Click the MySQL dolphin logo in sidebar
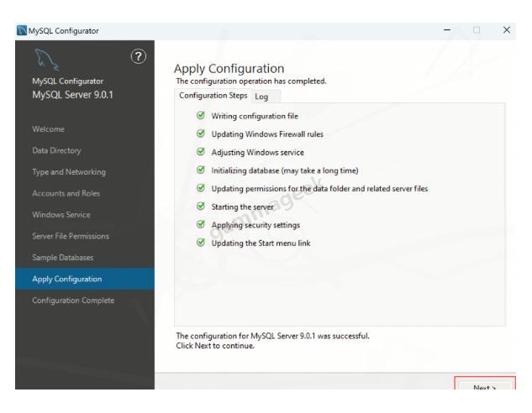The height and width of the screenshot is (413, 532). pyautogui.click(x=46, y=60)
